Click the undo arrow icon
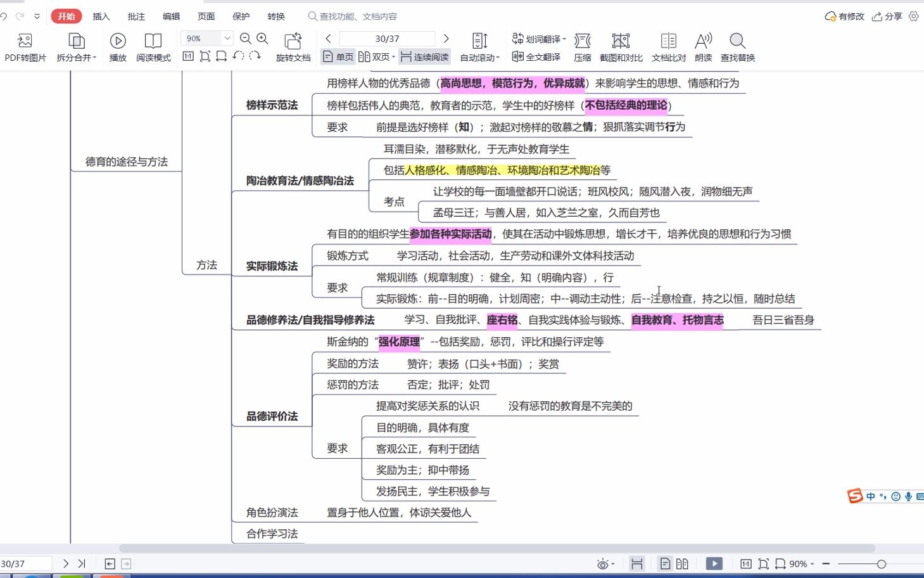 pyautogui.click(x=4, y=16)
